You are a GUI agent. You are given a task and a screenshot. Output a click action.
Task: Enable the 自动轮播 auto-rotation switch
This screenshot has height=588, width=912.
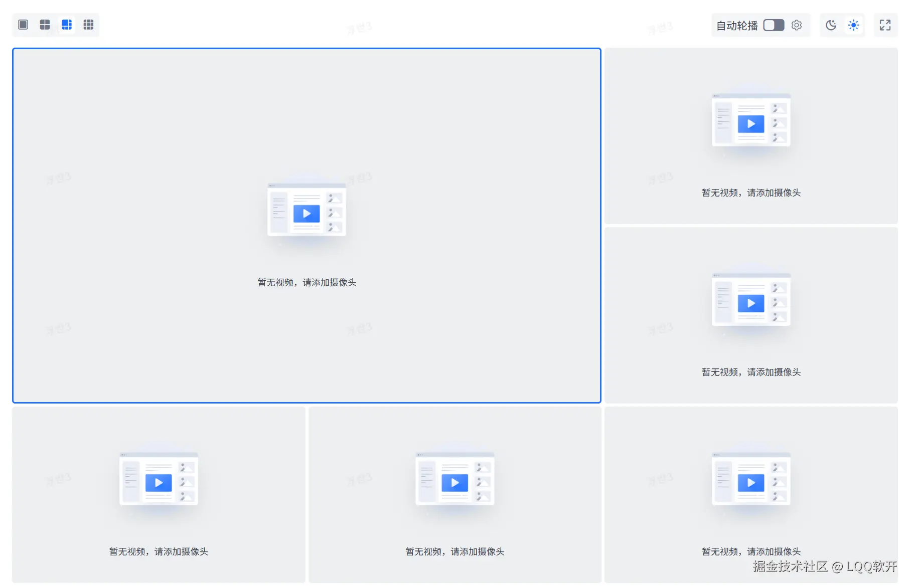pos(773,25)
